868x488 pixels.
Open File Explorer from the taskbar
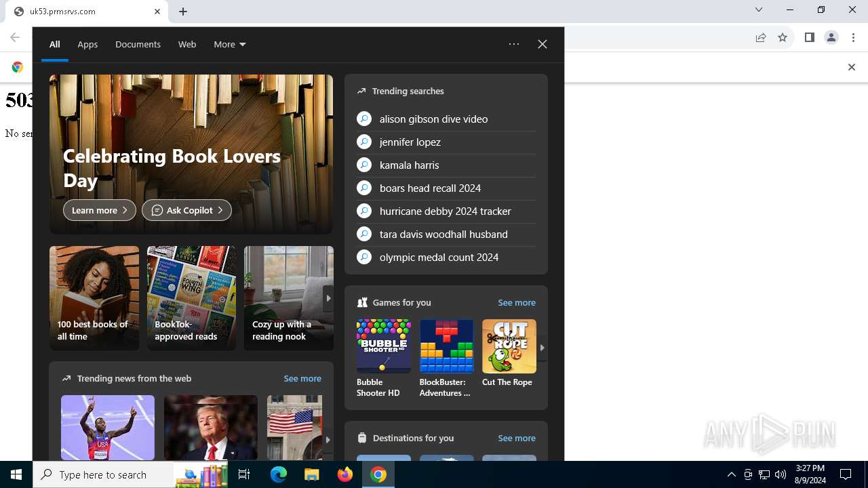coord(311,474)
